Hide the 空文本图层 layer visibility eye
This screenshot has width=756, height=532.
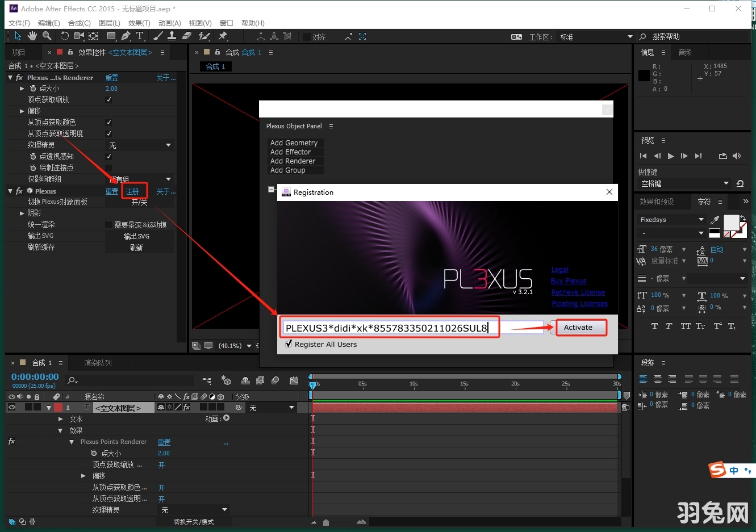coord(12,407)
